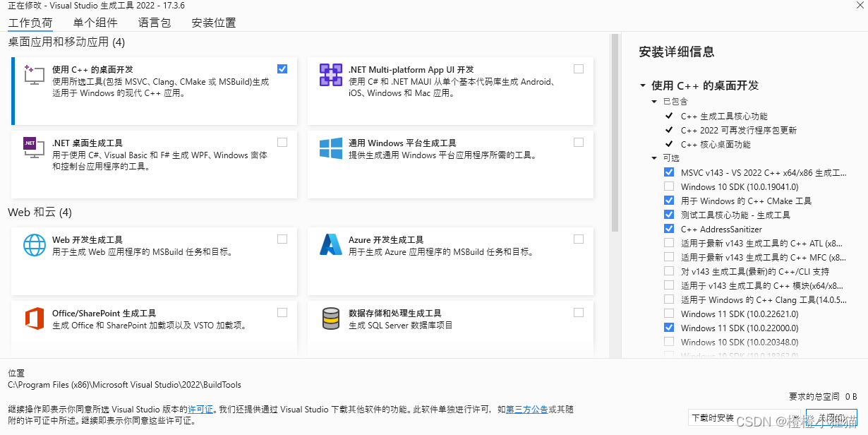Check Windows 10 SDK (10.0.19041.0) option
This screenshot has height=435, width=868.
(669, 186)
